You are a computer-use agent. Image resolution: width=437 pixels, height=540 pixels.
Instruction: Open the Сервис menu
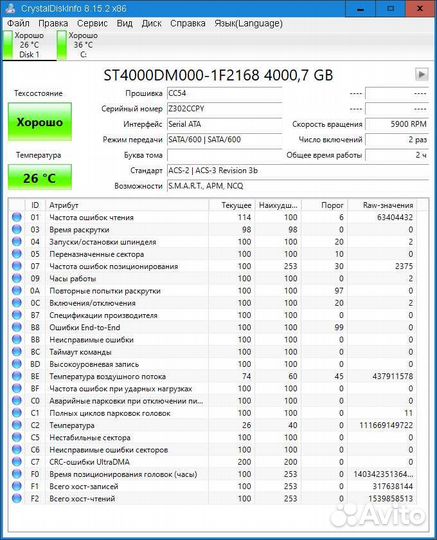point(92,23)
